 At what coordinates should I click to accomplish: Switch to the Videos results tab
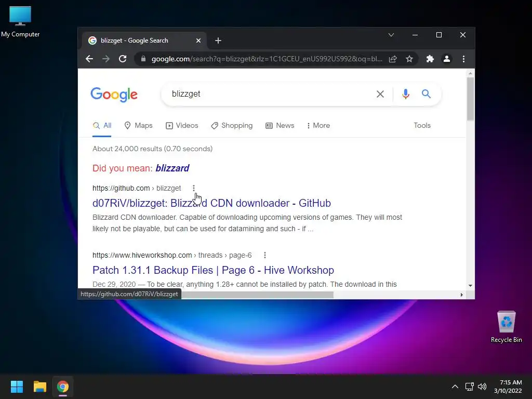point(182,126)
